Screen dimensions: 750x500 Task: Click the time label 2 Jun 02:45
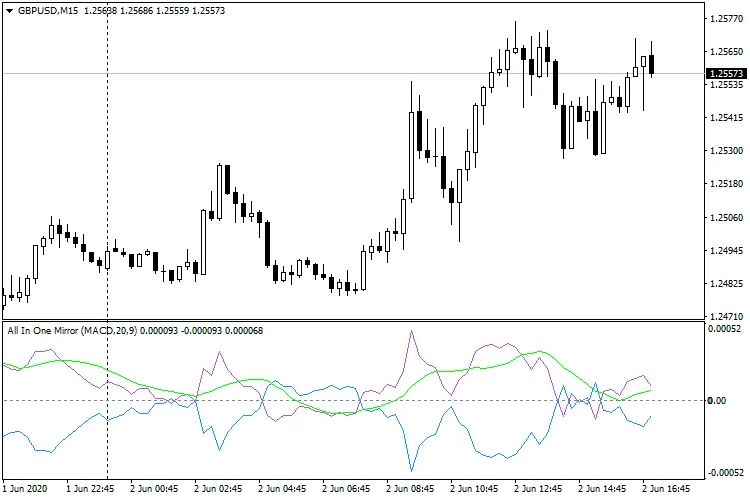[x=218, y=489]
